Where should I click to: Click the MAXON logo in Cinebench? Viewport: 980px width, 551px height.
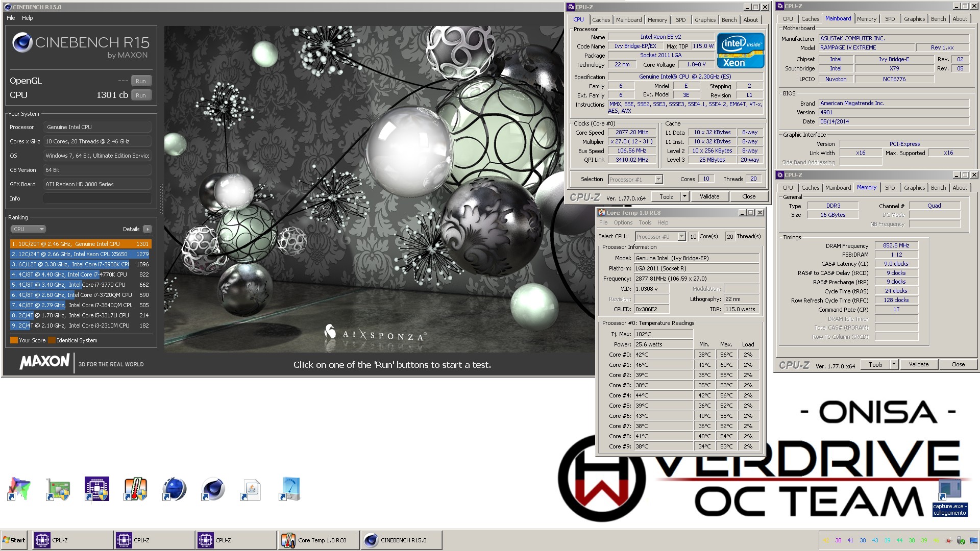(44, 362)
